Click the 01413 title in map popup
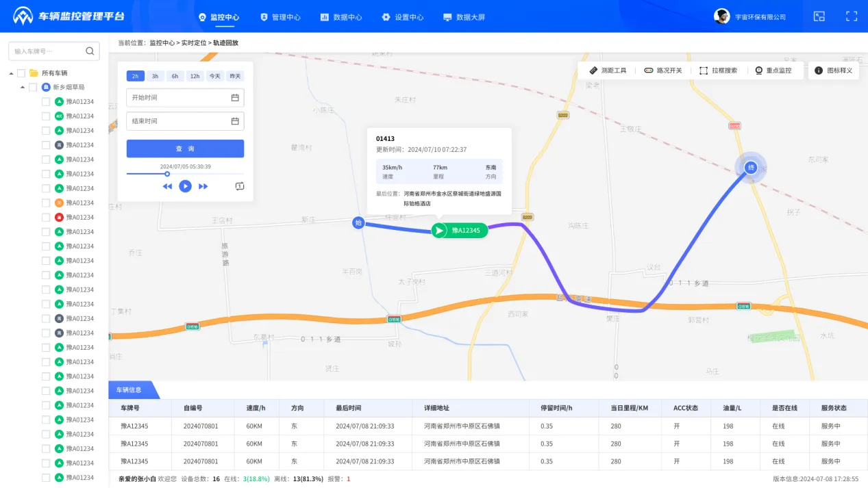The width and height of the screenshot is (868, 488). [385, 139]
